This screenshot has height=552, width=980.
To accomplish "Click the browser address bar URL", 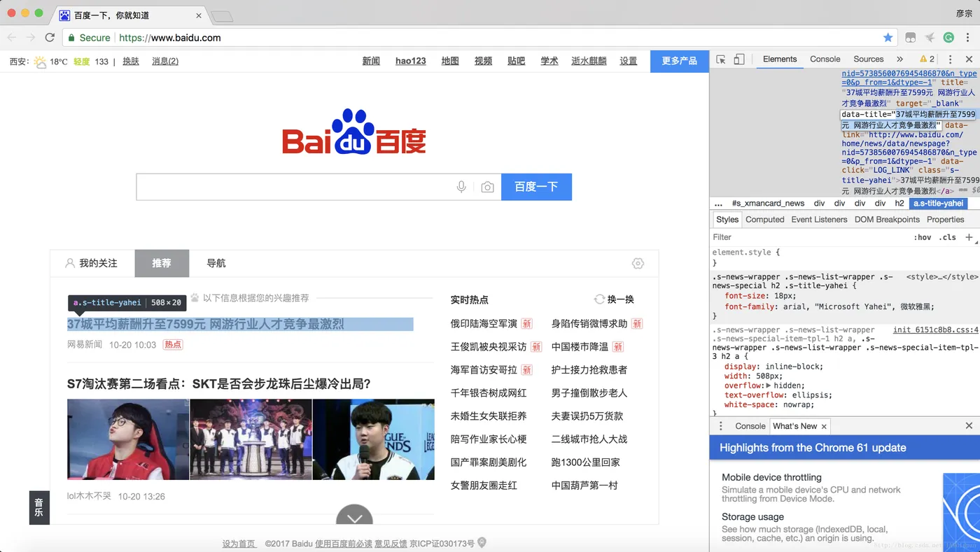I will click(170, 38).
